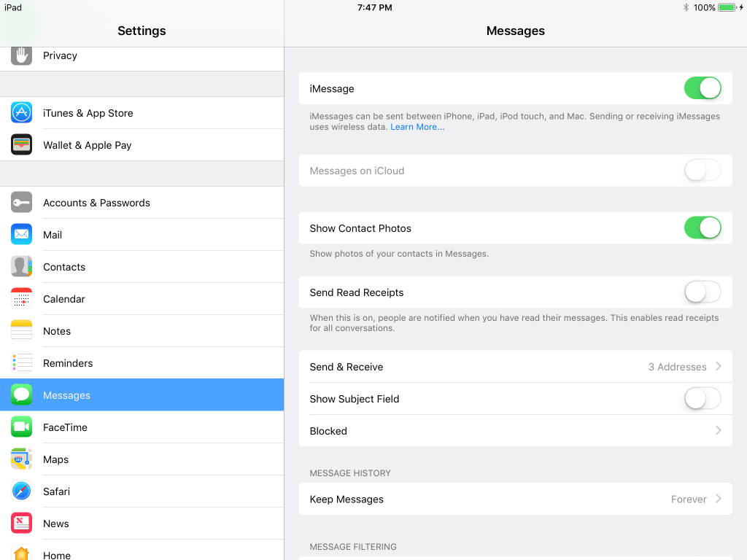Turn off the iMessage switch
This screenshot has height=560, width=747.
(x=703, y=88)
